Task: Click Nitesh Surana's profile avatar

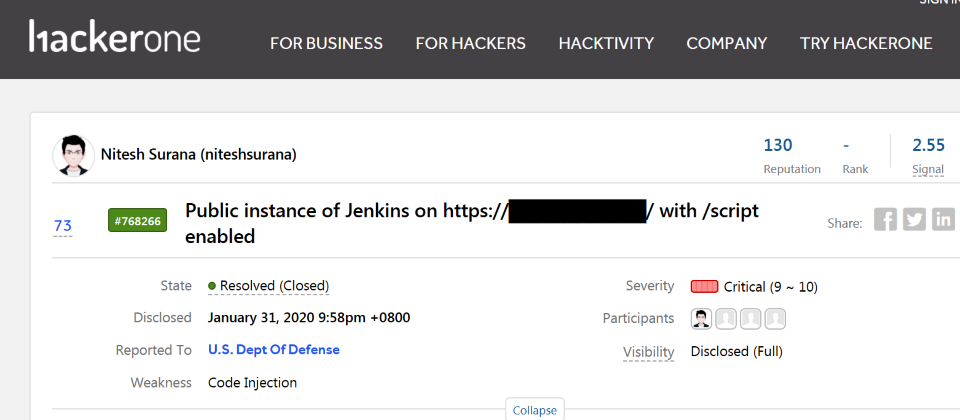Action: tap(73, 156)
